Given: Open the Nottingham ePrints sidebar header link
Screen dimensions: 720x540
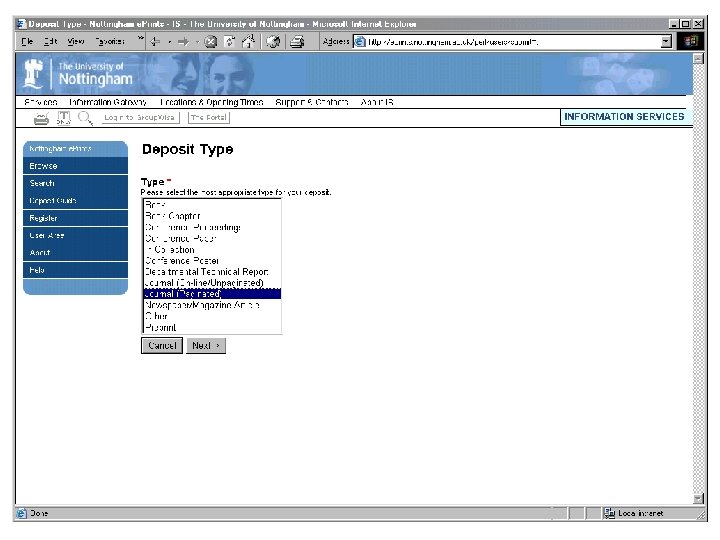Looking at the screenshot, I should pos(75,149).
